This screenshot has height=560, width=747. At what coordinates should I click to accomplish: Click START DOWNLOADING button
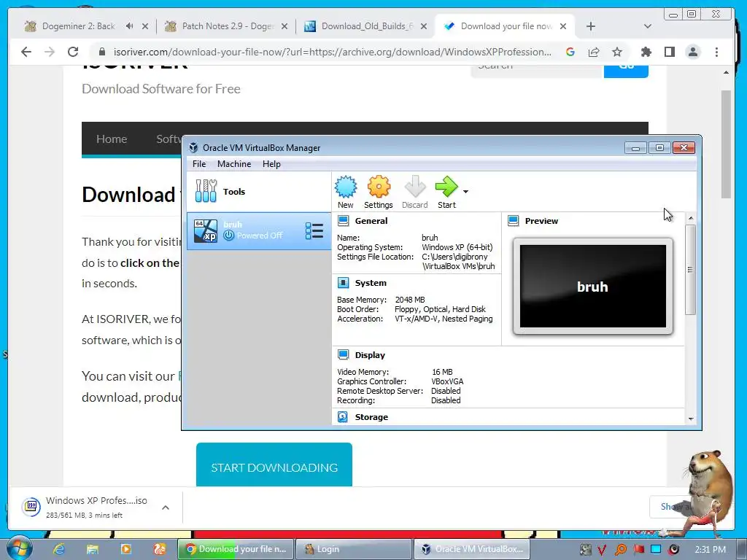(274, 464)
